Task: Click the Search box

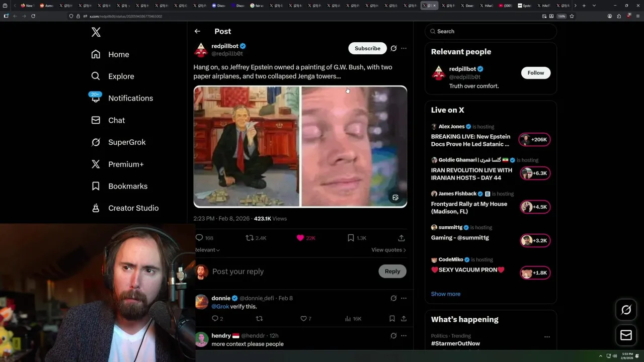Action: pos(491,31)
